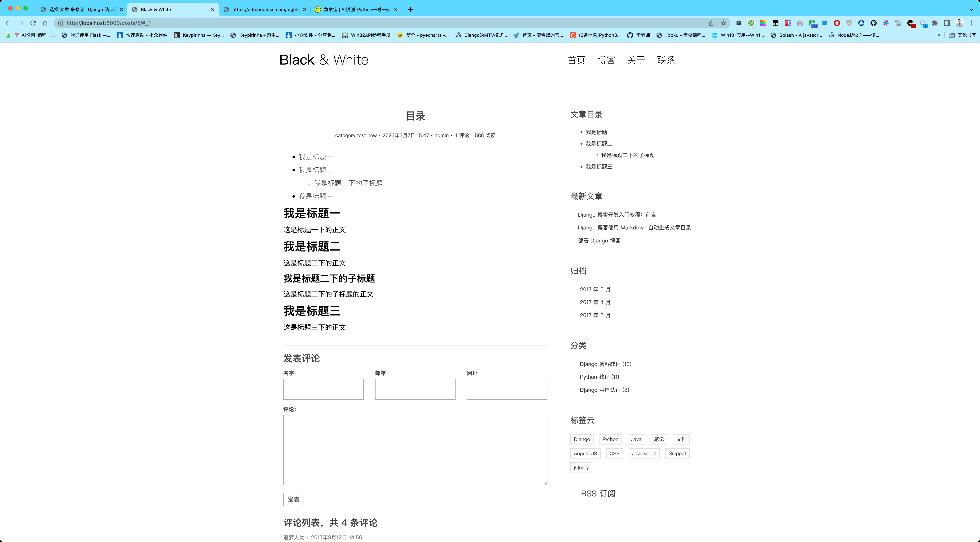Viewport: 980px width, 542px height.
Task: Go forward with the browser forward arrow
Action: tap(20, 23)
